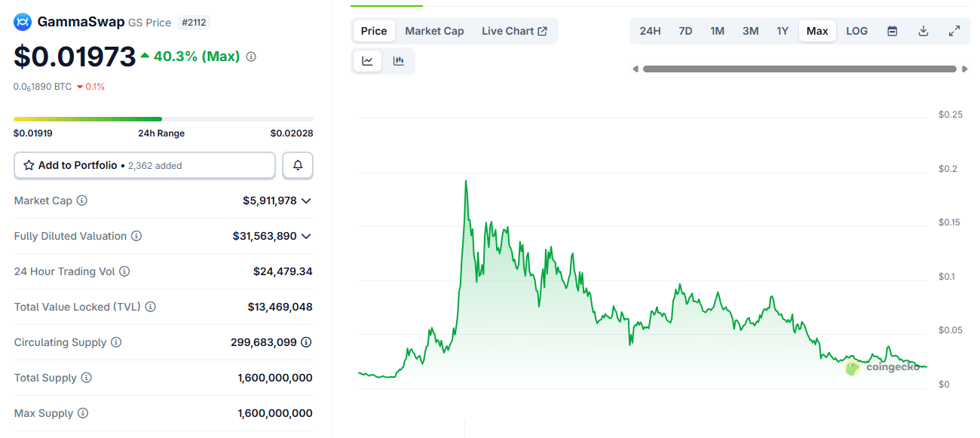980x438 pixels.
Task: Expand the Fully Diluted Valuation chevron
Action: pyautogui.click(x=306, y=236)
